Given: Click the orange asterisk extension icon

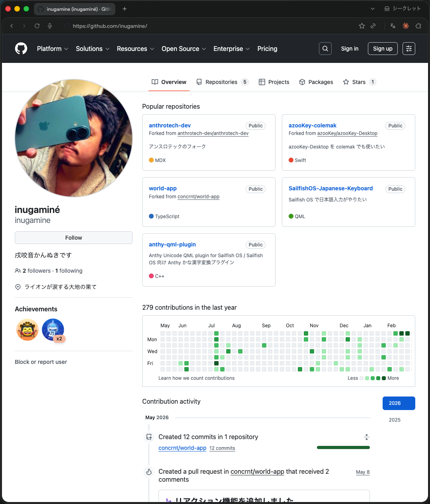Looking at the screenshot, I should tap(406, 26).
